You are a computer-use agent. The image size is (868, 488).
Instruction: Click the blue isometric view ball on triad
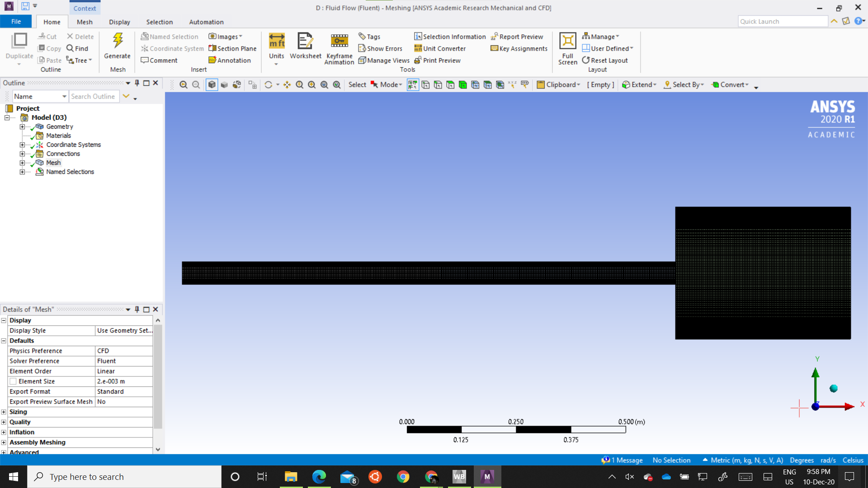point(834,388)
